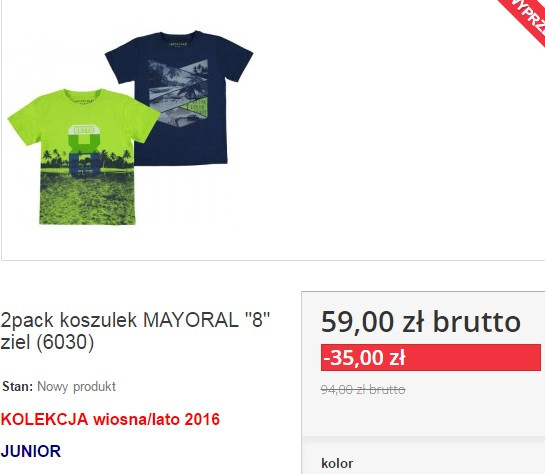This screenshot has height=474, width=545.
Task: Click the lime green t-shirt image
Action: 83,157
